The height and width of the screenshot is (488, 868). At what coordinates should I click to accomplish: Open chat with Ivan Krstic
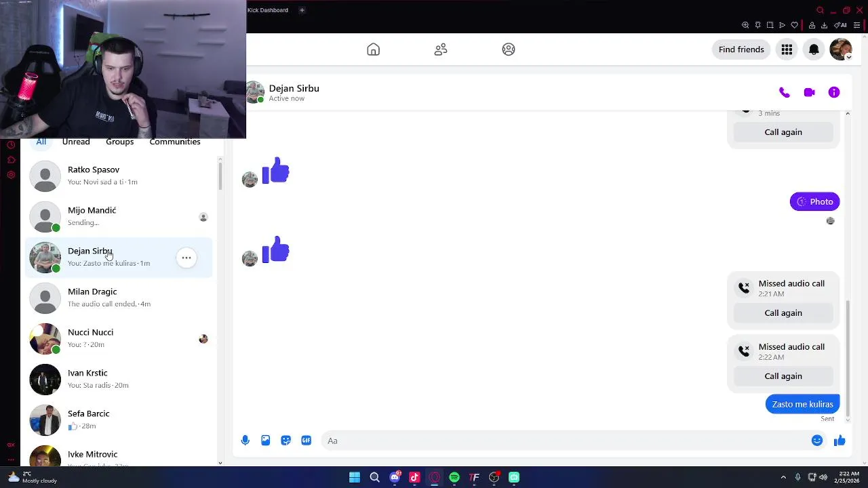coord(119,380)
